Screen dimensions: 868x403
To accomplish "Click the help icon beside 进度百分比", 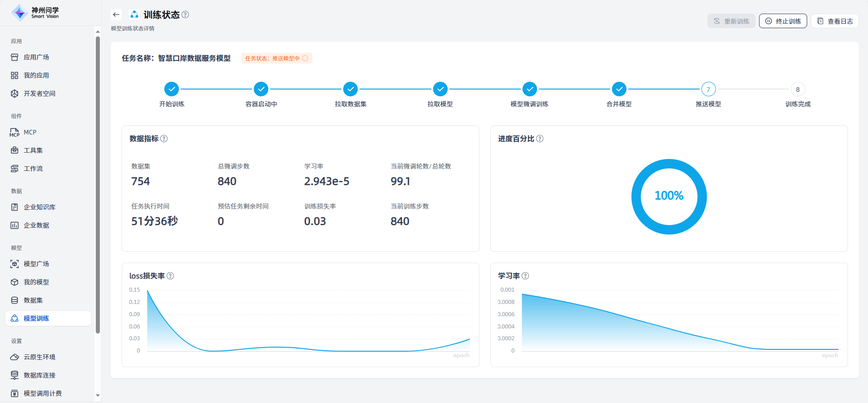I will (x=540, y=139).
